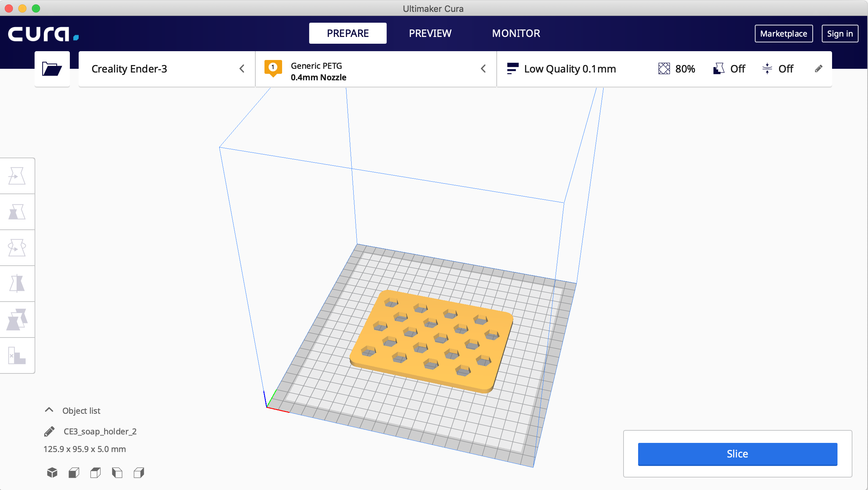The height and width of the screenshot is (490, 868).
Task: Open the Marketplace
Action: [x=784, y=34]
